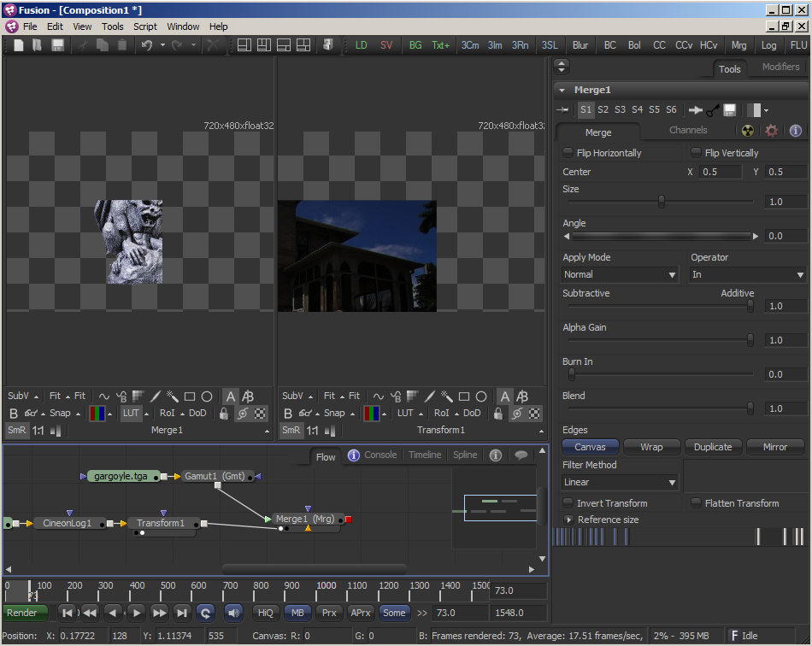Switch to the Channels tab
This screenshot has height=646, width=812.
[x=689, y=130]
